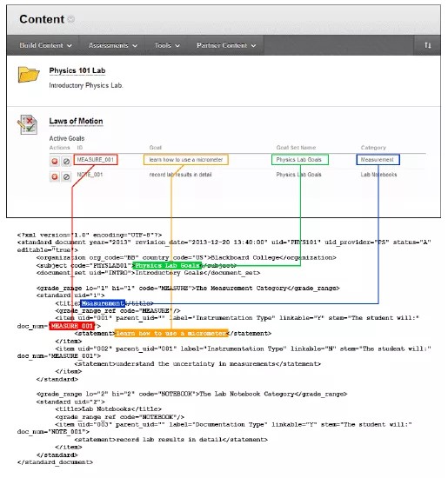
Task: Click red highlighted 'MEASURE_001' in XML
Action: click(71, 326)
